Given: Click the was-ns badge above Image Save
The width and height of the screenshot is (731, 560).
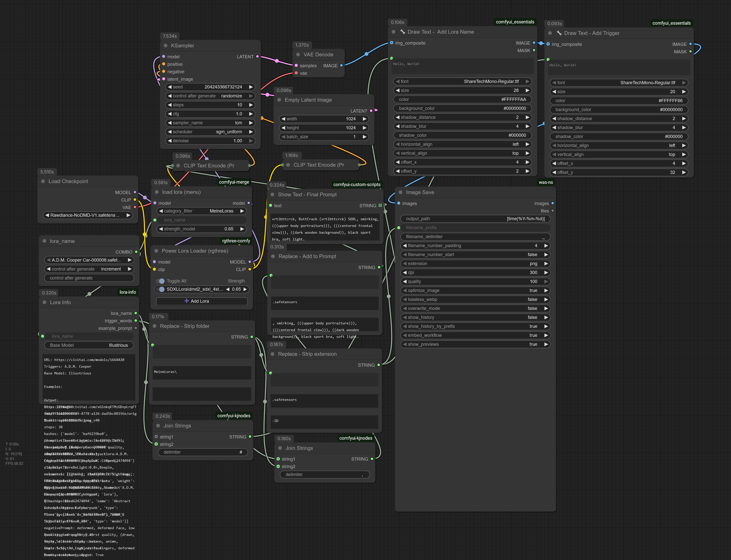Looking at the screenshot, I should [545, 182].
